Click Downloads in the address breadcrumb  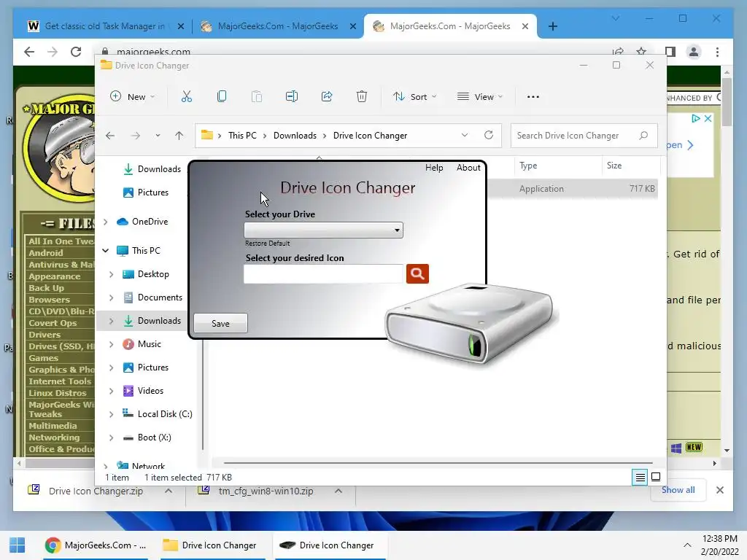[x=295, y=136]
